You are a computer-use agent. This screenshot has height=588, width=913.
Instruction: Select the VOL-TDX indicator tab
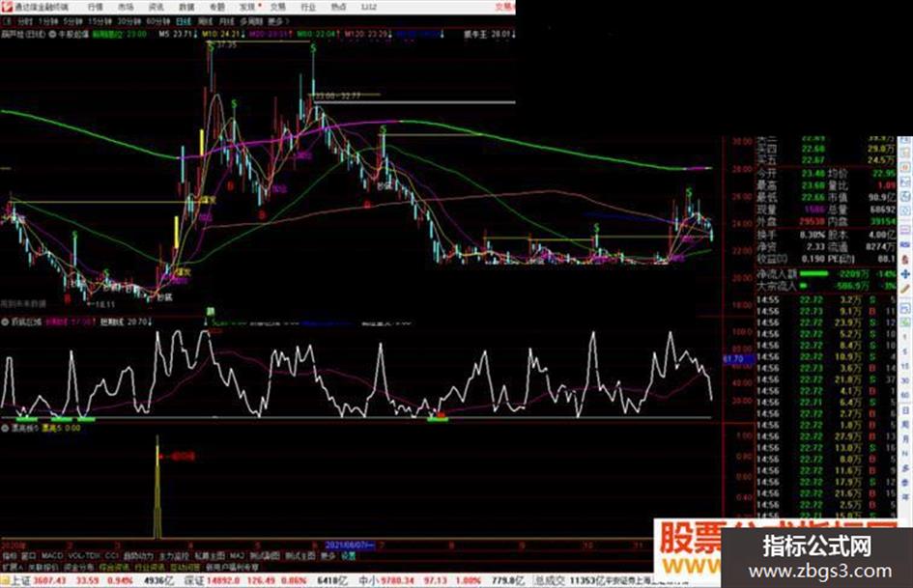click(84, 556)
